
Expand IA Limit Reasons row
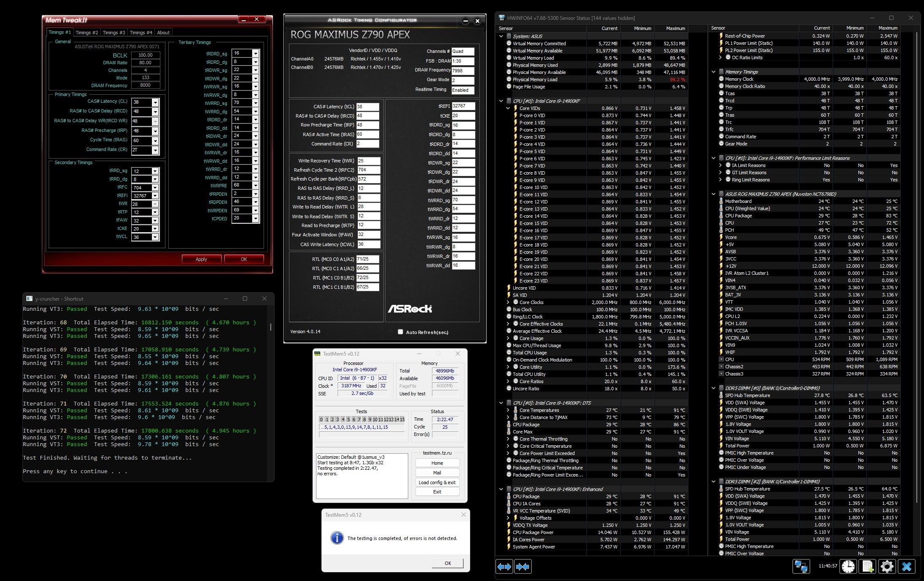click(x=720, y=165)
